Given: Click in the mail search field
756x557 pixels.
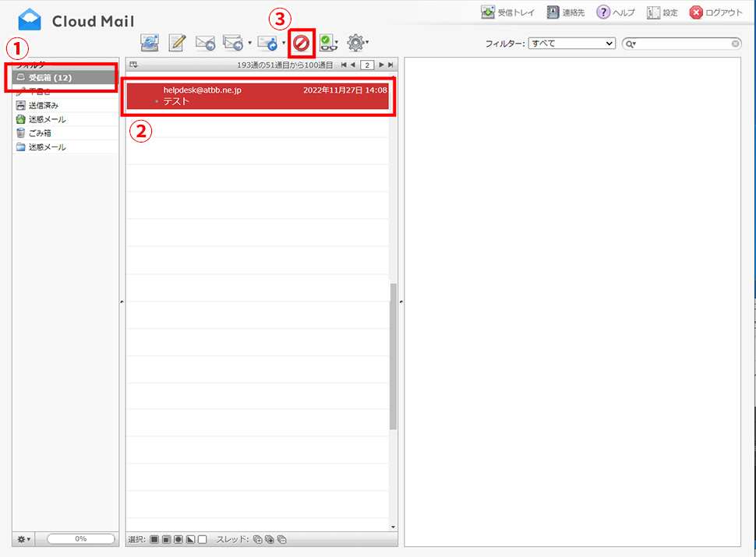Looking at the screenshot, I should (686, 44).
